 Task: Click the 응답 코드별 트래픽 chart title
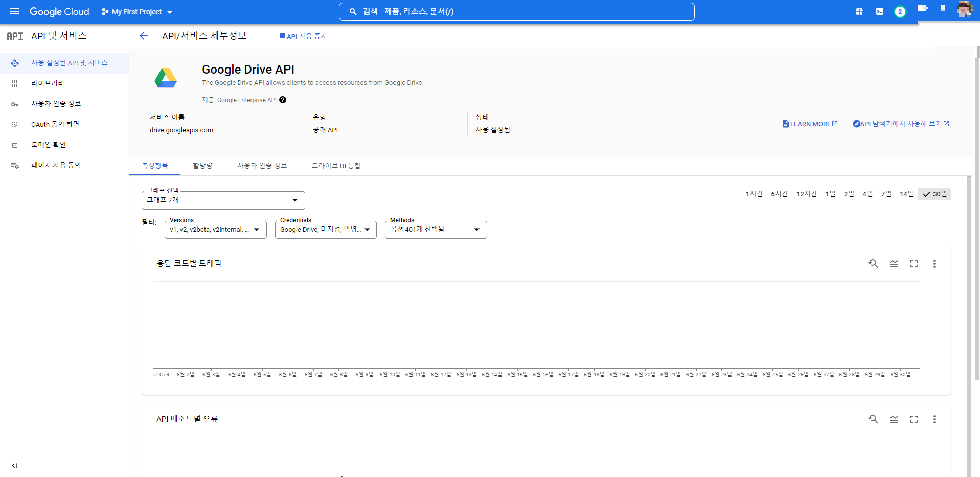pos(189,263)
